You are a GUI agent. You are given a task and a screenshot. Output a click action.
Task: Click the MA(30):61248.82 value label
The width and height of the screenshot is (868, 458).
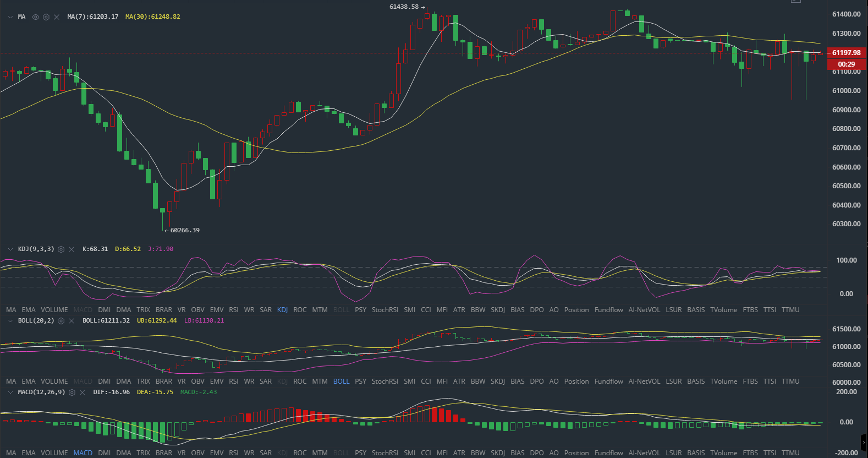pyautogui.click(x=153, y=17)
